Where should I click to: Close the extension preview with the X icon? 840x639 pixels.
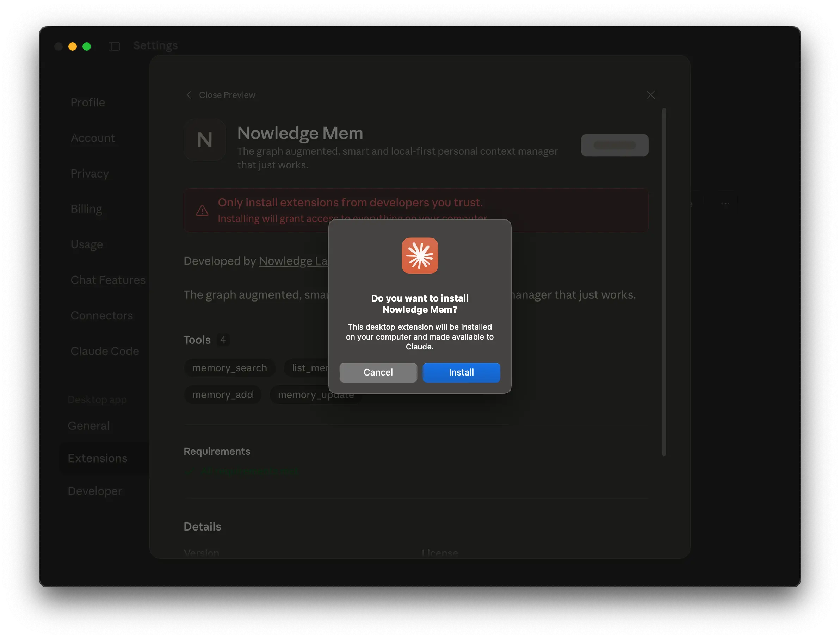point(651,95)
